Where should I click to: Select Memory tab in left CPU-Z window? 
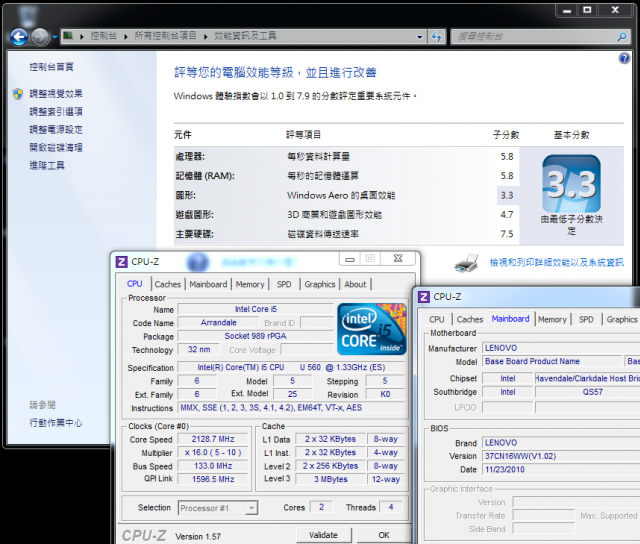[250, 284]
